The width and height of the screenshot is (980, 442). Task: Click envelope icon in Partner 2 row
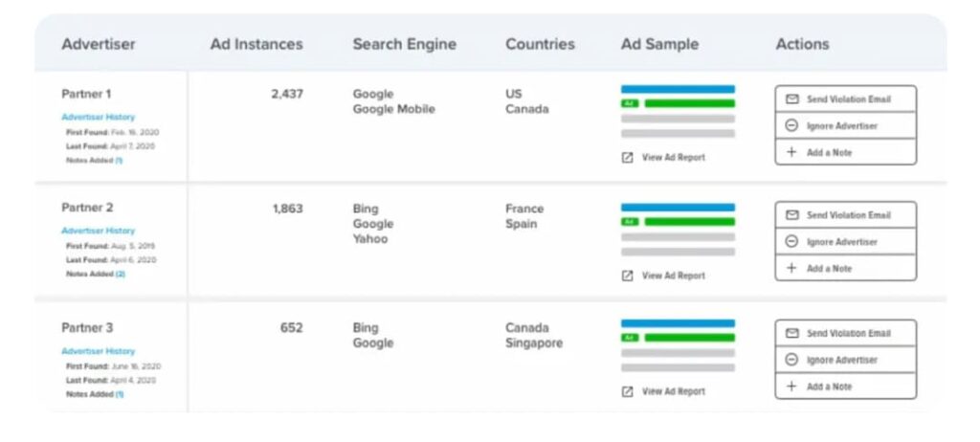tap(791, 215)
